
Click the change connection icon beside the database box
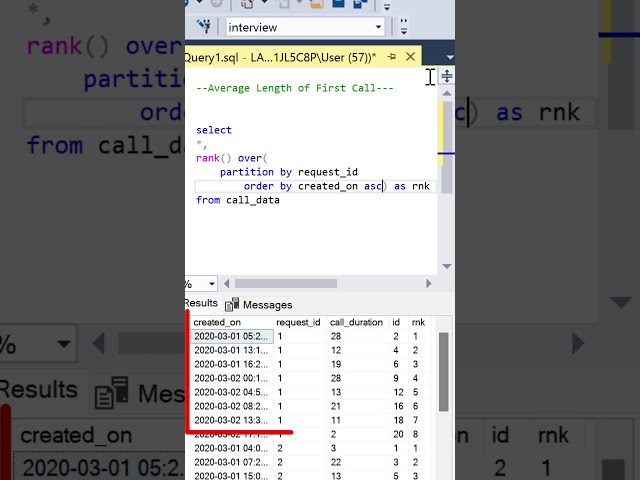pos(204,26)
